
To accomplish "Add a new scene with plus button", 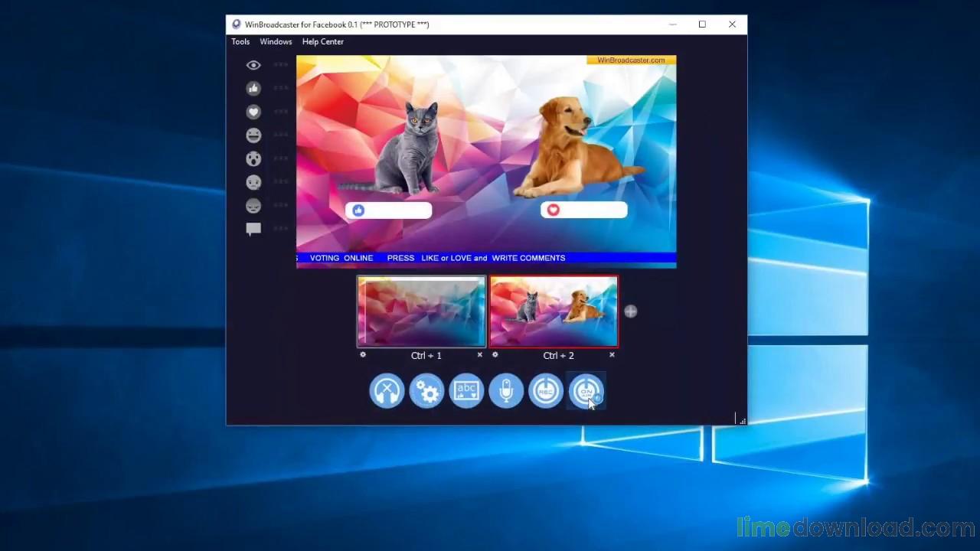I will pyautogui.click(x=630, y=311).
